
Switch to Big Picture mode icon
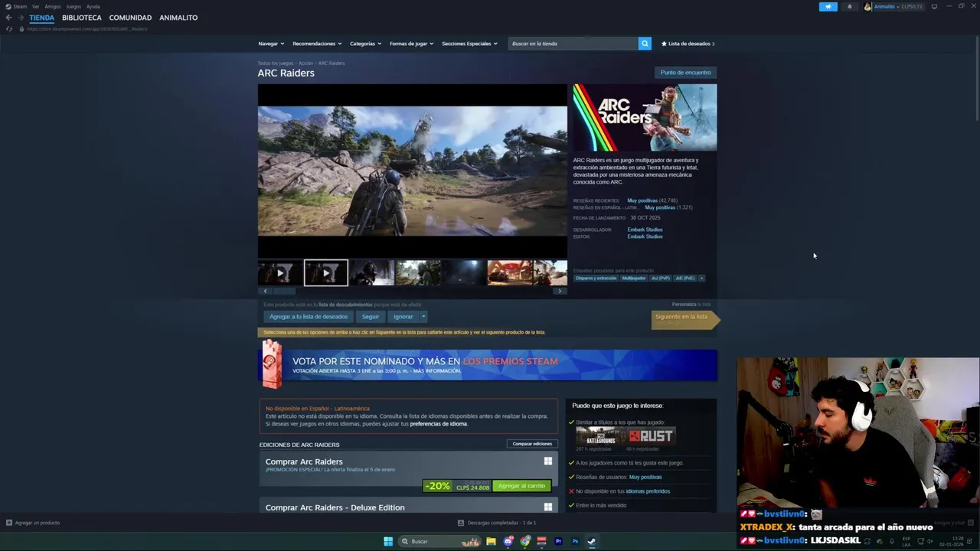tap(934, 6)
